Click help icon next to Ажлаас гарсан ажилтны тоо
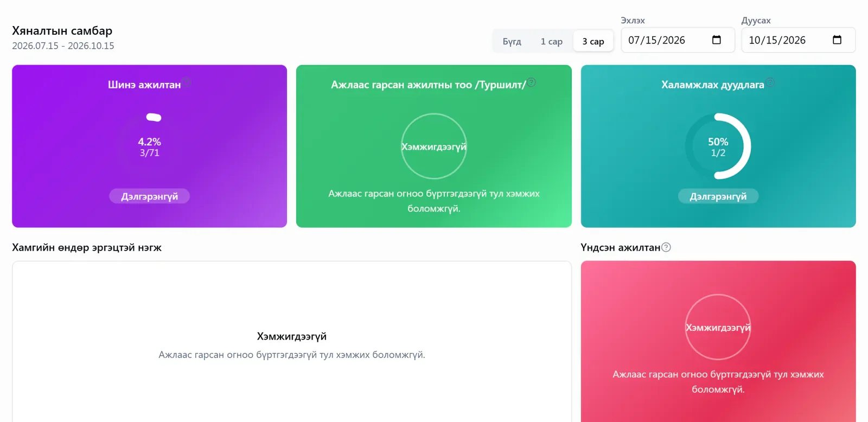The image size is (868, 422). (532, 82)
